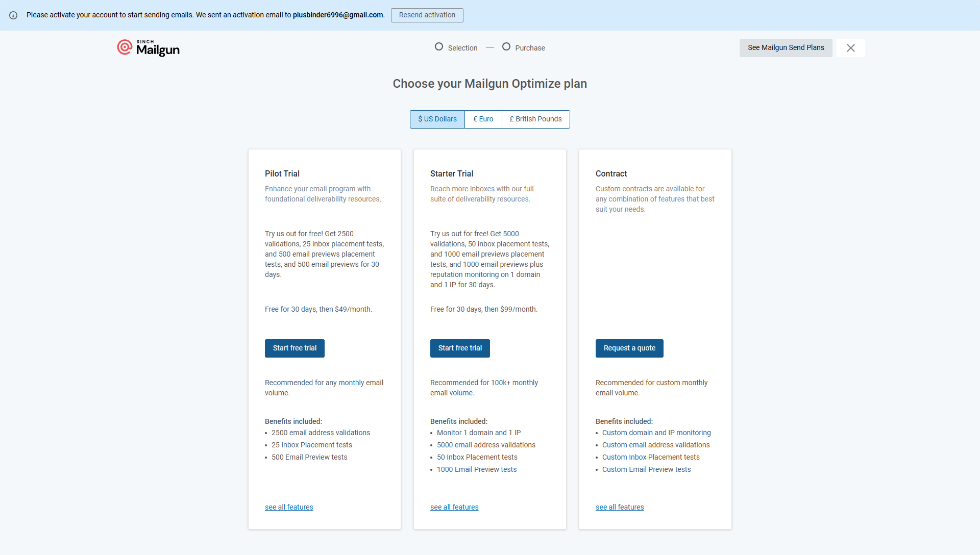Click 'Custom email address validations' benefit
Screen dimensions: 980x555
pos(656,445)
